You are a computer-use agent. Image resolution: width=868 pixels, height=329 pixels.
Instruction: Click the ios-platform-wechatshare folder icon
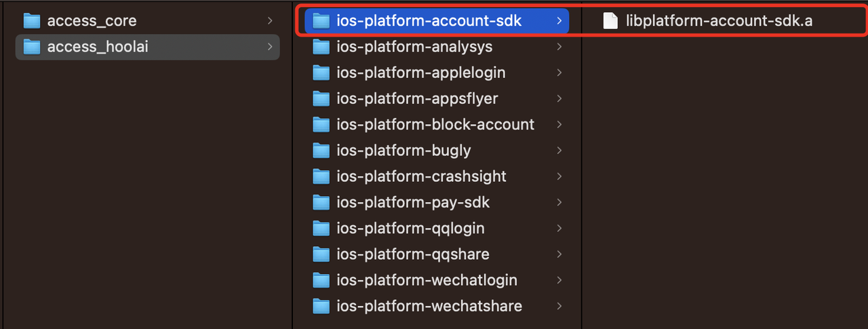coord(321,306)
